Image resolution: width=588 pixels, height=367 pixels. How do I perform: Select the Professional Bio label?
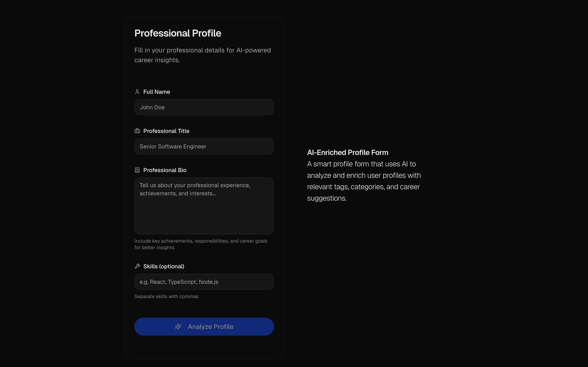165,170
